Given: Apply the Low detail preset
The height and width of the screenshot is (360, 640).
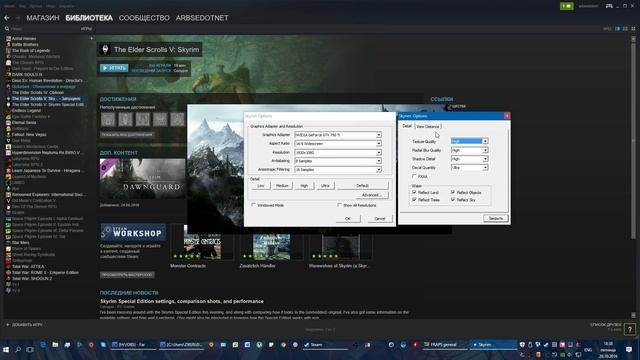Looking at the screenshot, I should [261, 186].
